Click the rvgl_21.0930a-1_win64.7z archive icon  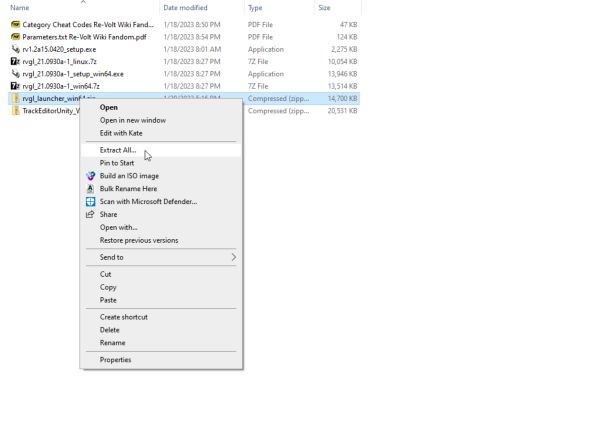pyautogui.click(x=15, y=86)
